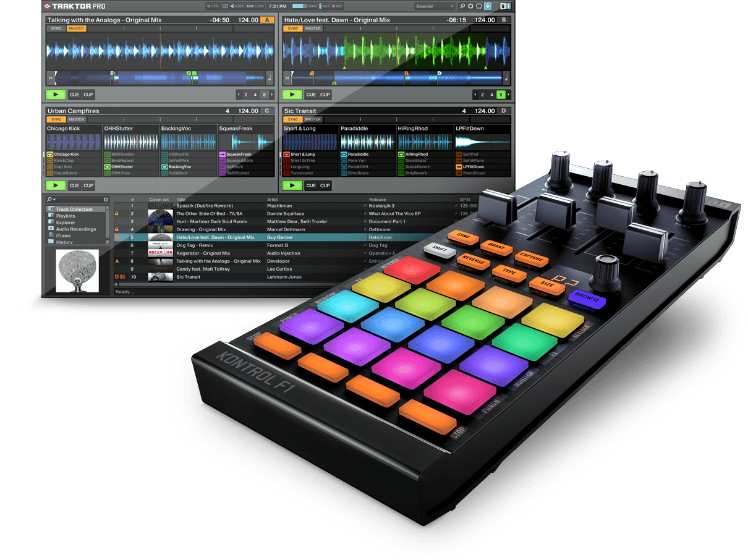Open the Deck B letter menu
Screen dimensions: 748x560
pyautogui.click(x=504, y=20)
